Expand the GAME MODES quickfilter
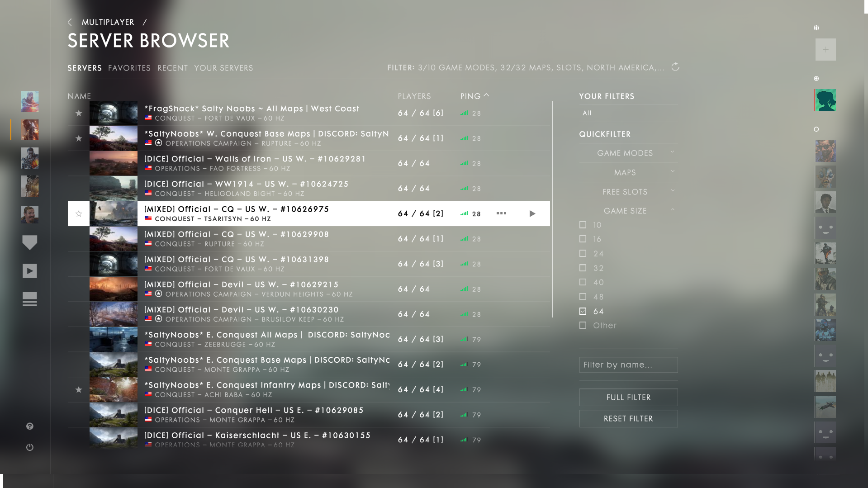Screen dimensions: 868x488 [x=628, y=153]
